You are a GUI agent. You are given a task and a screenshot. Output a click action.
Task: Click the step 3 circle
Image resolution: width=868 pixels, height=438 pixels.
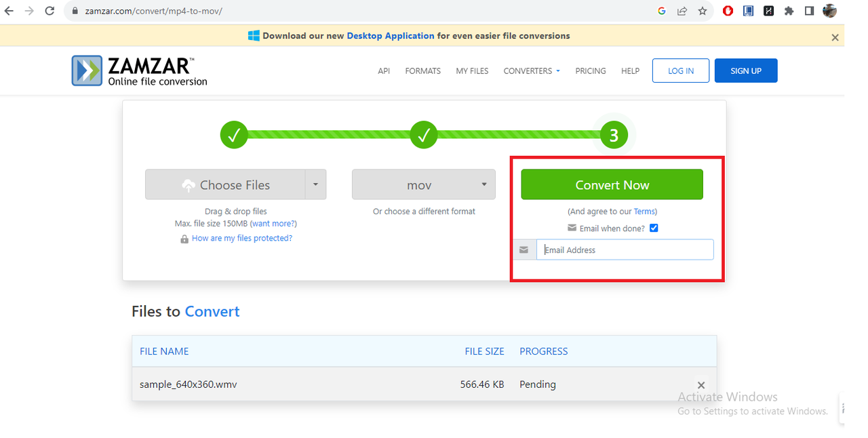point(614,136)
